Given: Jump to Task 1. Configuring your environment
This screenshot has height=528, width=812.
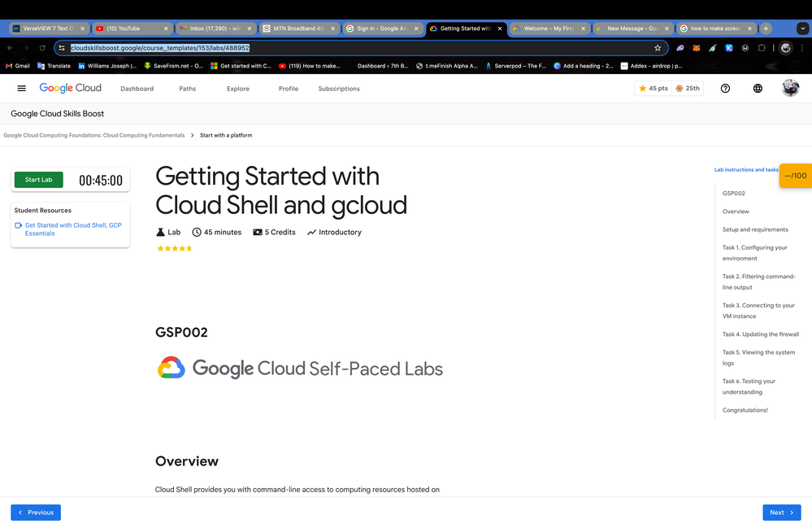Looking at the screenshot, I should pos(754,253).
